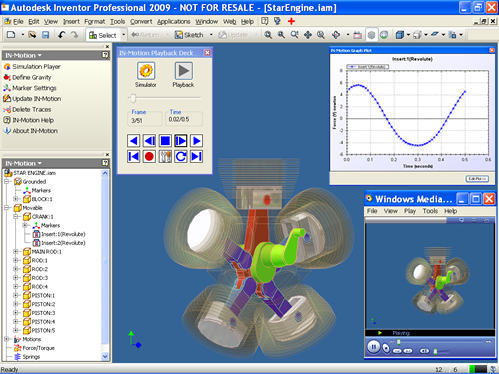The image size is (499, 374).
Task: Open the Tools menu
Action: [x=118, y=22]
